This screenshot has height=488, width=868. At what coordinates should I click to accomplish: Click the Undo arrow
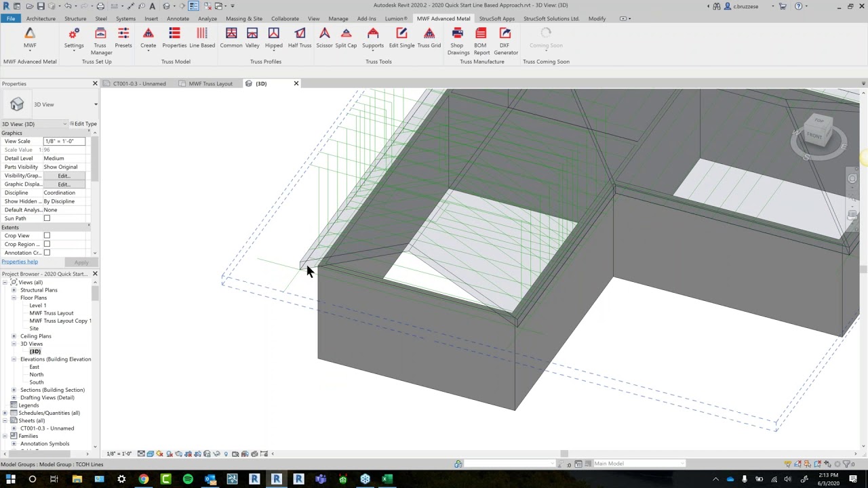point(68,6)
